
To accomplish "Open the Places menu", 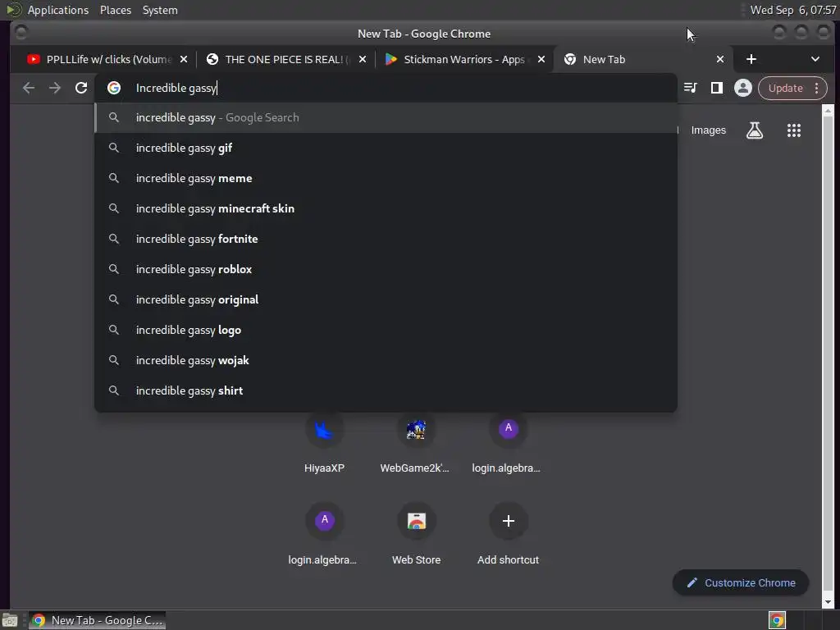I will click(x=115, y=10).
